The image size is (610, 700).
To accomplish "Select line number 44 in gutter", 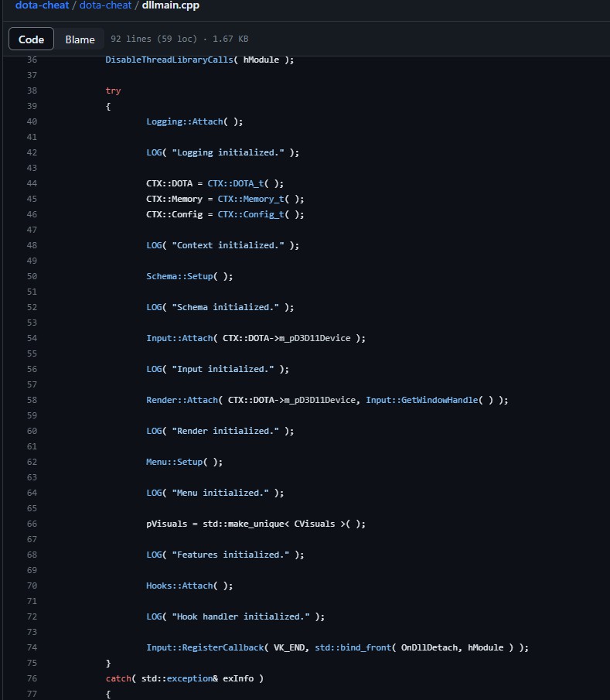I will click(32, 183).
